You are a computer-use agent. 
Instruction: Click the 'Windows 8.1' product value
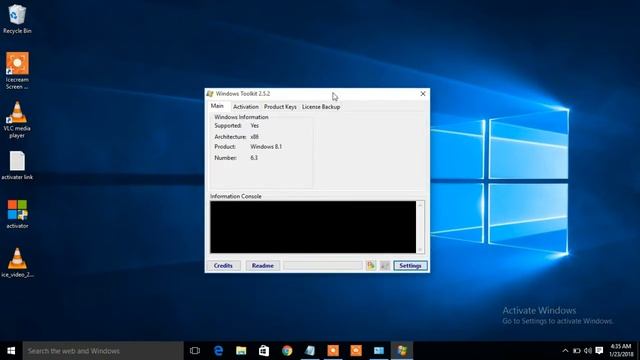click(x=266, y=147)
